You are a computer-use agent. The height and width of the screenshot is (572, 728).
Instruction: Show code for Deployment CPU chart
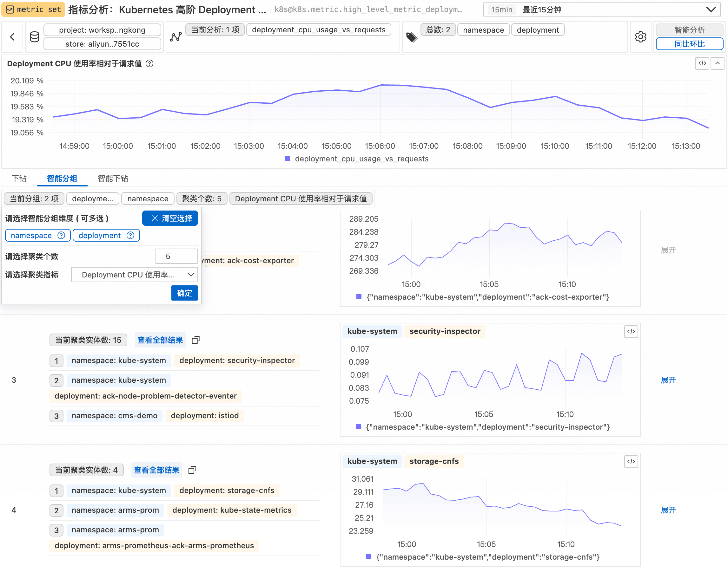pos(702,63)
